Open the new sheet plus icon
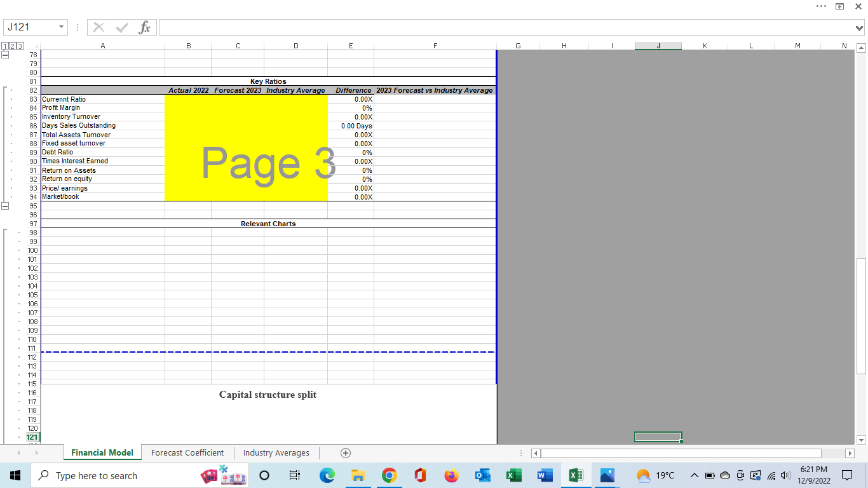 coord(345,452)
